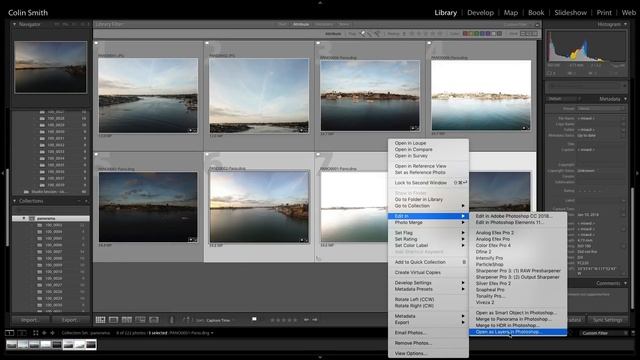Lock the Library Filter bar

(537, 24)
